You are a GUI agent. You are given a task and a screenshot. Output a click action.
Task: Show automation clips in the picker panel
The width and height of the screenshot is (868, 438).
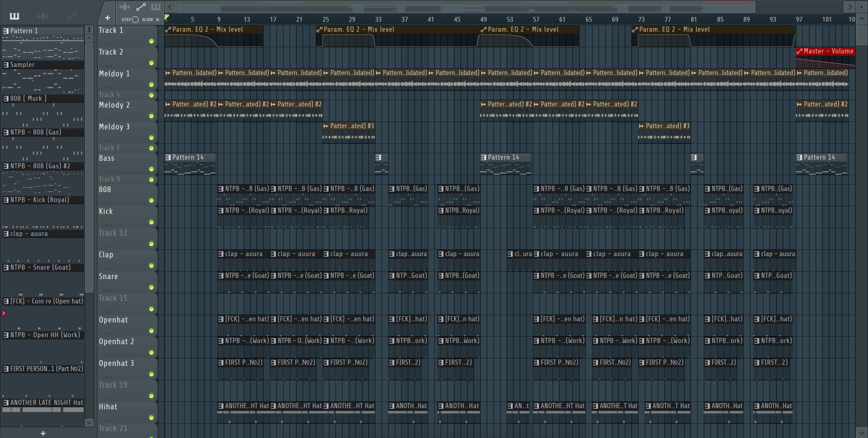(x=72, y=16)
